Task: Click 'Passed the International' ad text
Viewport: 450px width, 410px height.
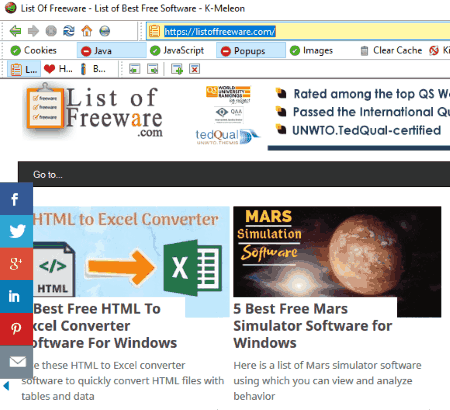Action: (371, 112)
